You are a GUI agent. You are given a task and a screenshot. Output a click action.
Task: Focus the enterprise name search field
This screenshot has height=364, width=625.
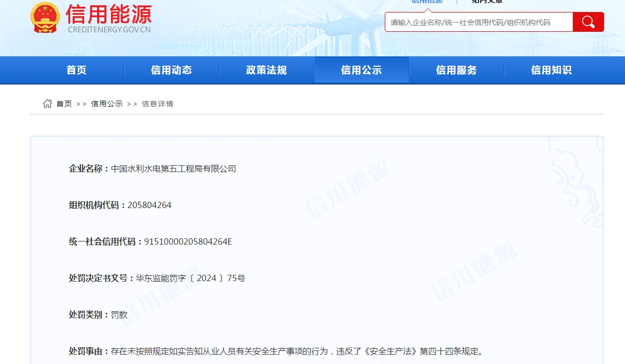[x=479, y=22]
